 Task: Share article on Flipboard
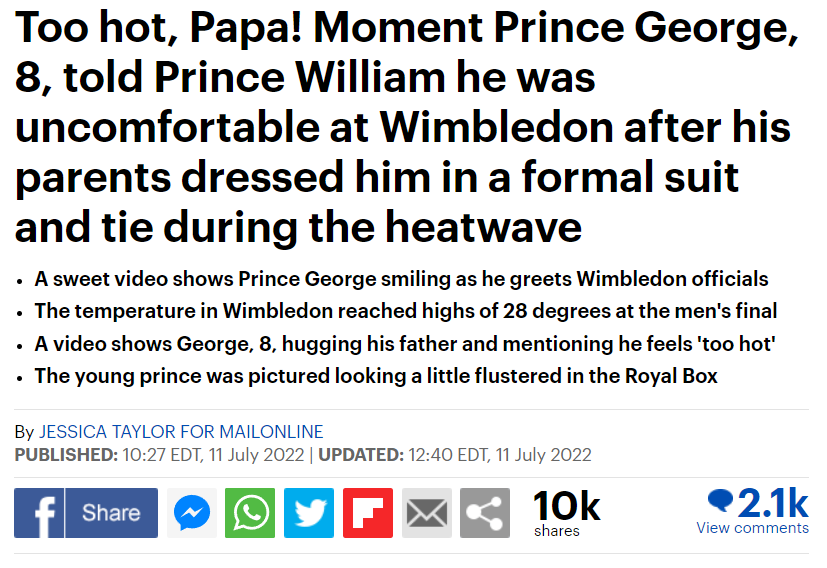pos(368,513)
